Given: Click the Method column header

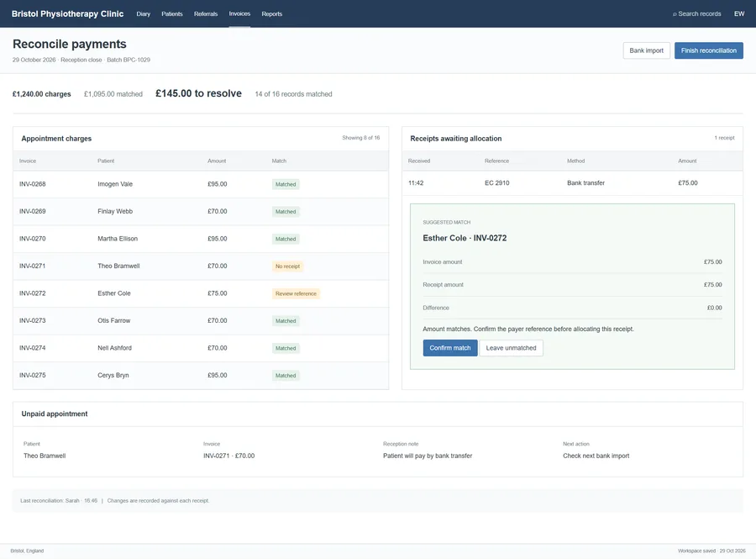Looking at the screenshot, I should 575,161.
